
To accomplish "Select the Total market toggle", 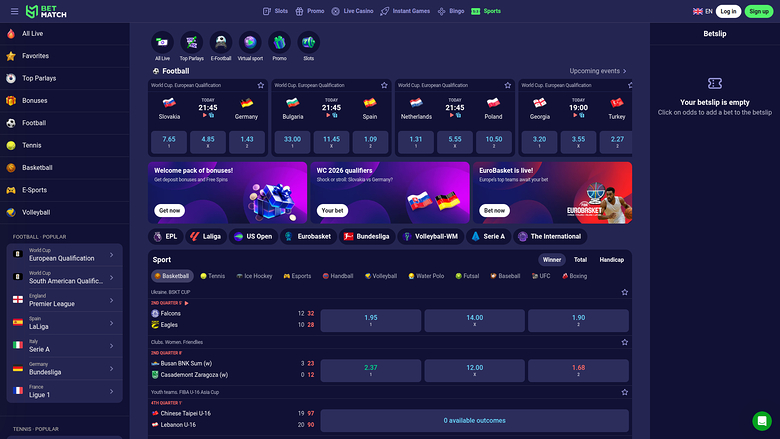I will pyautogui.click(x=580, y=260).
